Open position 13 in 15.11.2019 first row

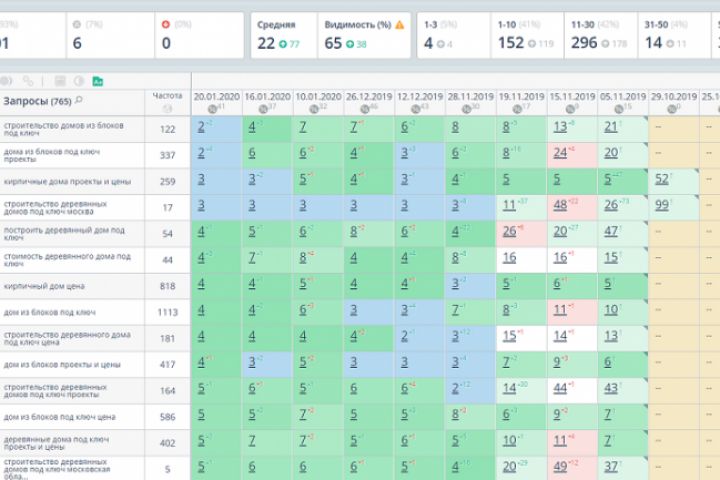560,127
